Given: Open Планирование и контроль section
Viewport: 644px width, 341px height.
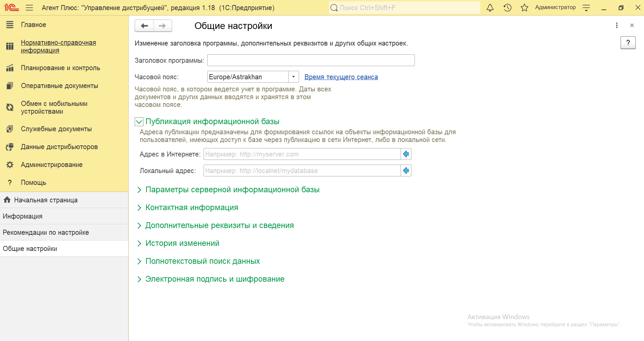Looking at the screenshot, I should click(60, 68).
